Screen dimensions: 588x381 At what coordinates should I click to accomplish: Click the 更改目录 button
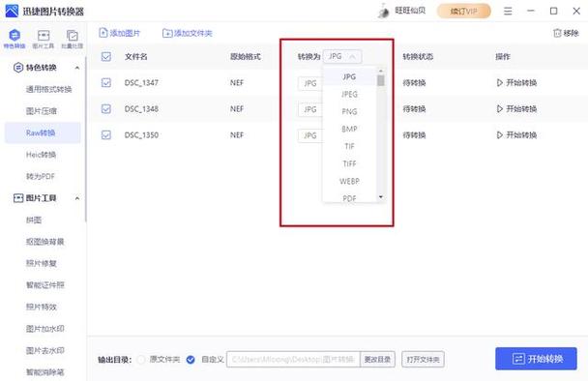pyautogui.click(x=377, y=360)
